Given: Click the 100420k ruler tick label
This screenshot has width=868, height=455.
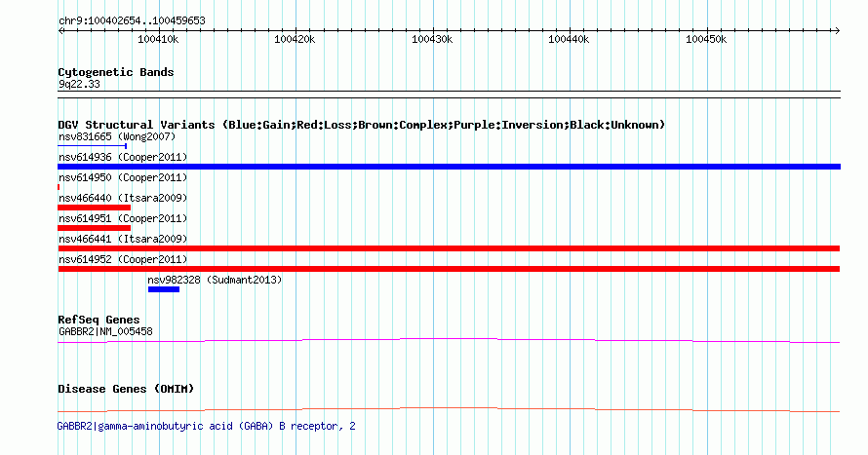Looking at the screenshot, I should (295, 39).
